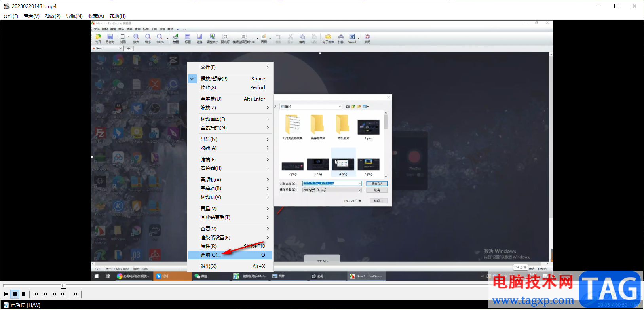Screen dimensions: 644x310
Task: Toggle the checked 播放/暂停(P) context menu entry
Action: coord(230,79)
